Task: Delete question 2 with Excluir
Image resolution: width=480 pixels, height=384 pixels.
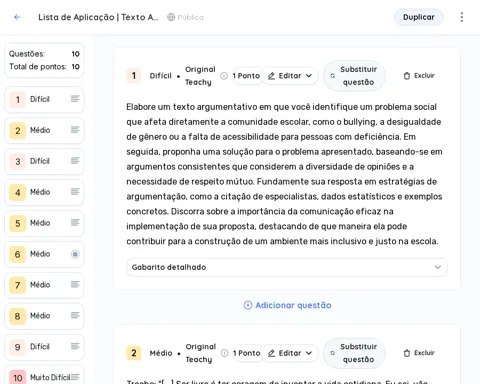Action: [x=419, y=353]
